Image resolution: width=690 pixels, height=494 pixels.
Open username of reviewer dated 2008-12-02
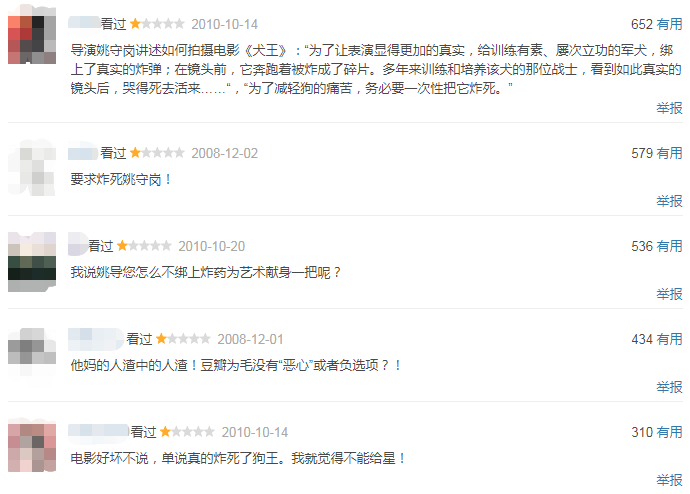(x=83, y=153)
